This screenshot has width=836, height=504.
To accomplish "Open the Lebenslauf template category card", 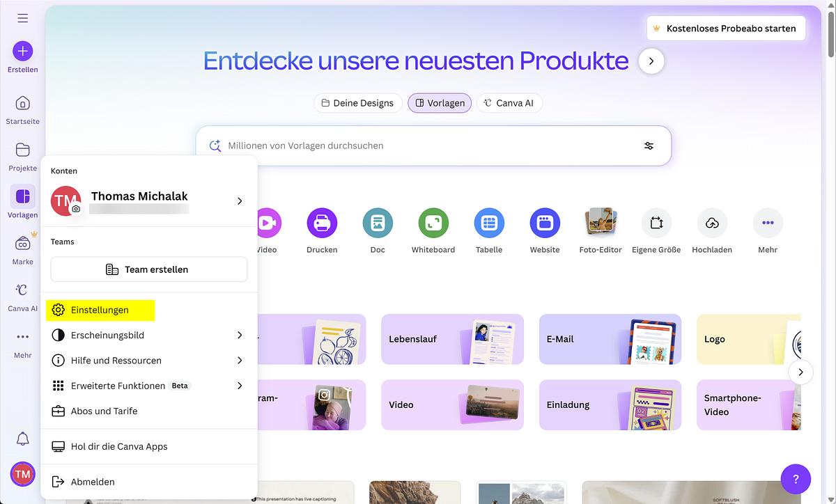I will 451,339.
